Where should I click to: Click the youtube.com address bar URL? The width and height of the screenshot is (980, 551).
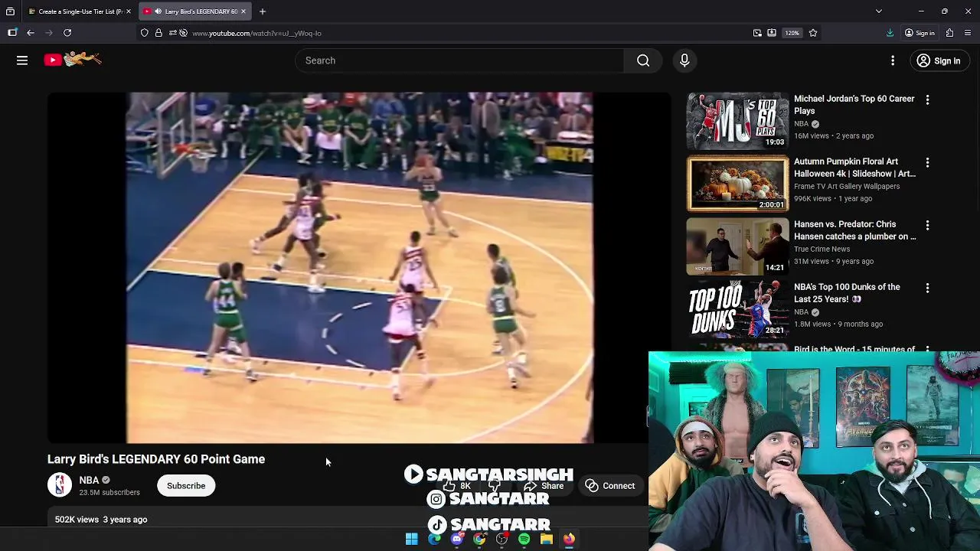256,33
